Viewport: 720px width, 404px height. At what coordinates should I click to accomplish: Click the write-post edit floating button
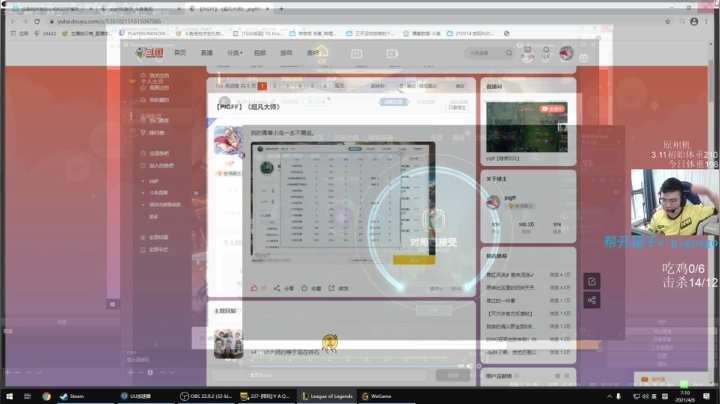tap(591, 281)
